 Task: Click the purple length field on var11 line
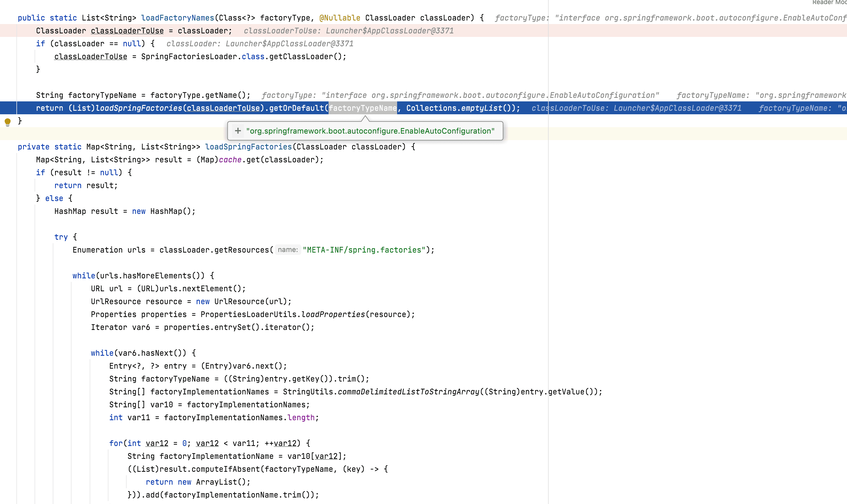click(x=301, y=417)
